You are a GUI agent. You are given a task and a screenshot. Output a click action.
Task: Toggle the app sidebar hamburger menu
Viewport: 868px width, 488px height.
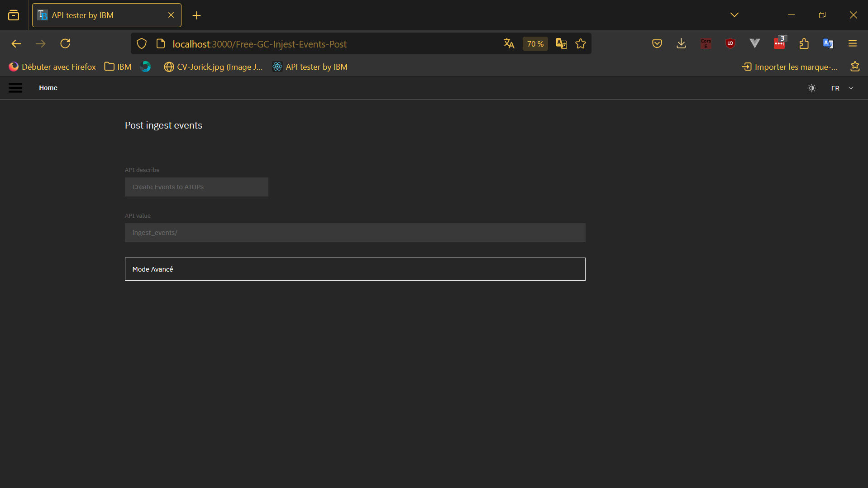point(15,87)
